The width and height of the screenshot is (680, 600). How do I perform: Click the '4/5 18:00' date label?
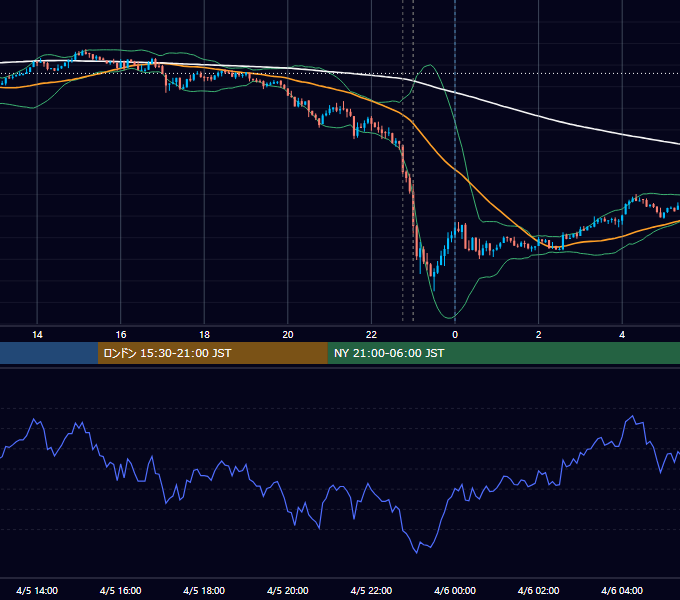pos(204,590)
